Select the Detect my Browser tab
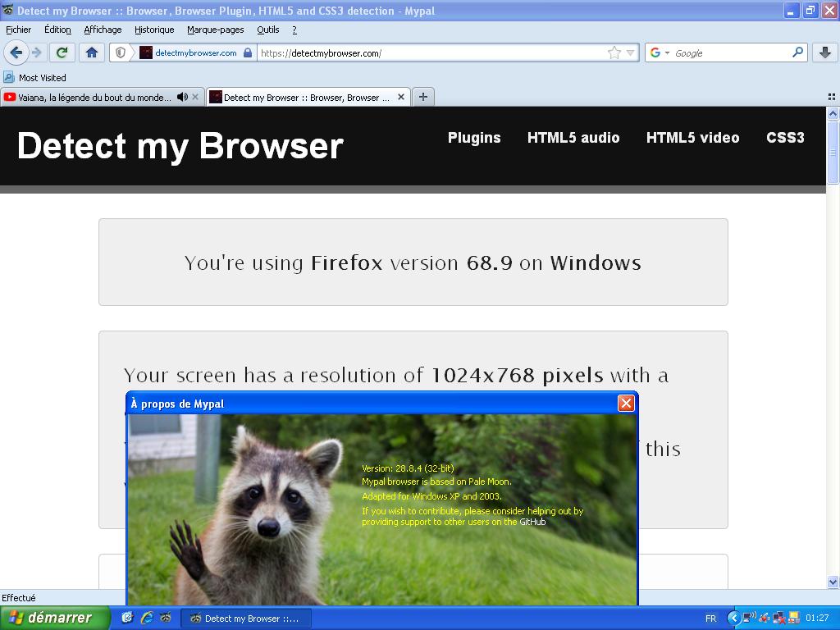Viewport: 840px width, 630px height. point(307,97)
